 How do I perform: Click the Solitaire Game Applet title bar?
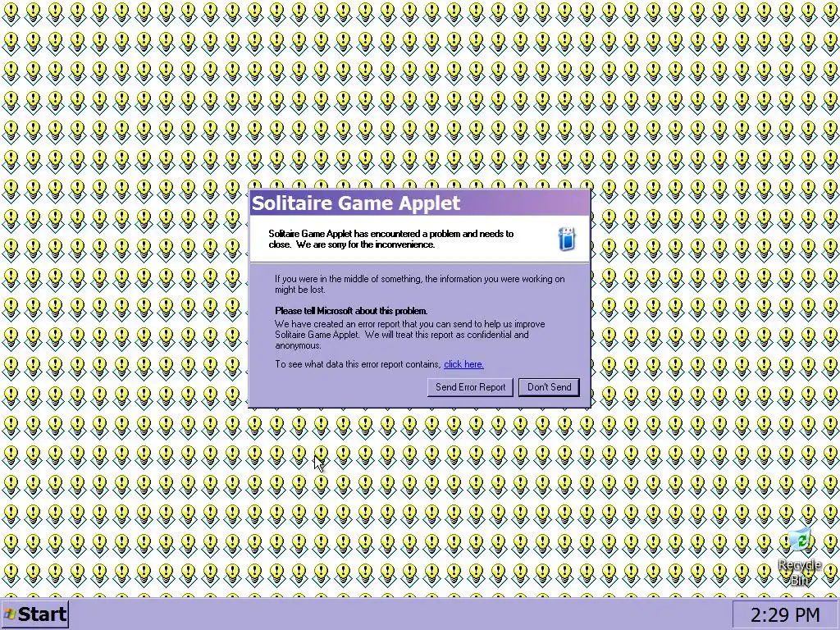click(x=420, y=203)
